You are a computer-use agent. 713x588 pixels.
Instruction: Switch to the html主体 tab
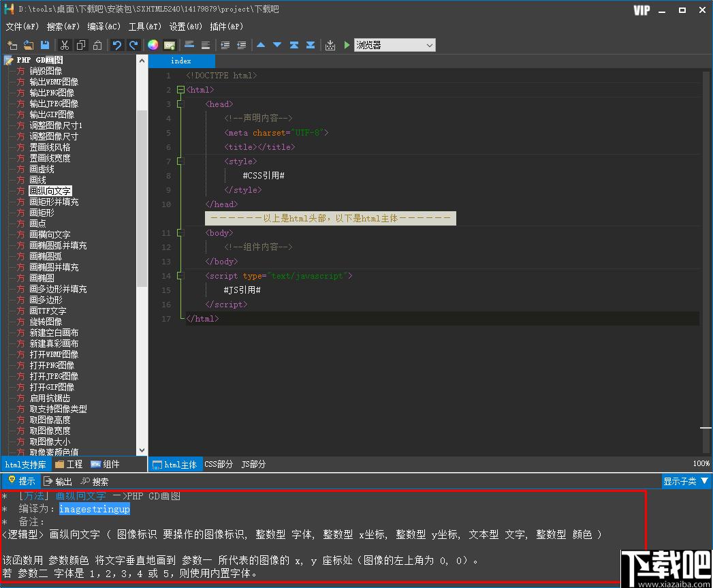click(x=176, y=464)
